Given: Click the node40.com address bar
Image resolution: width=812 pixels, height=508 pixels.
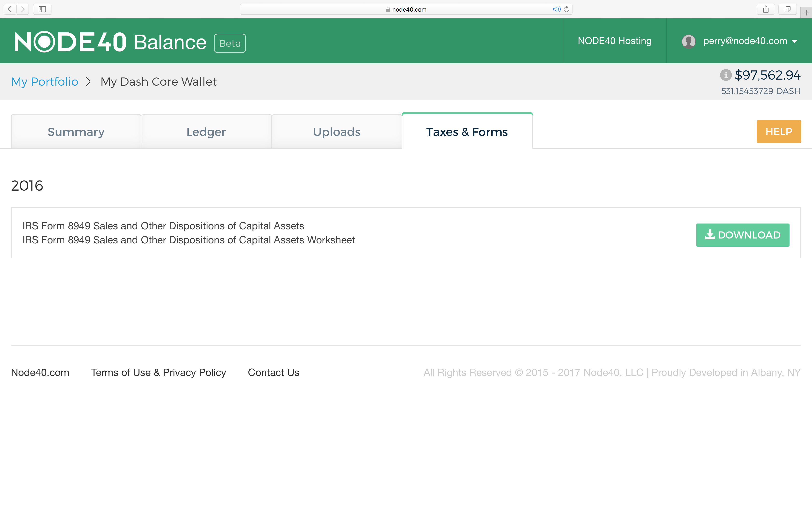Looking at the screenshot, I should [x=406, y=9].
